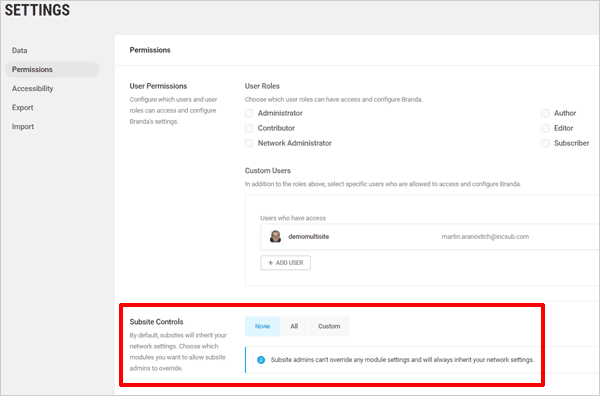Open the Export settings page

tap(23, 108)
